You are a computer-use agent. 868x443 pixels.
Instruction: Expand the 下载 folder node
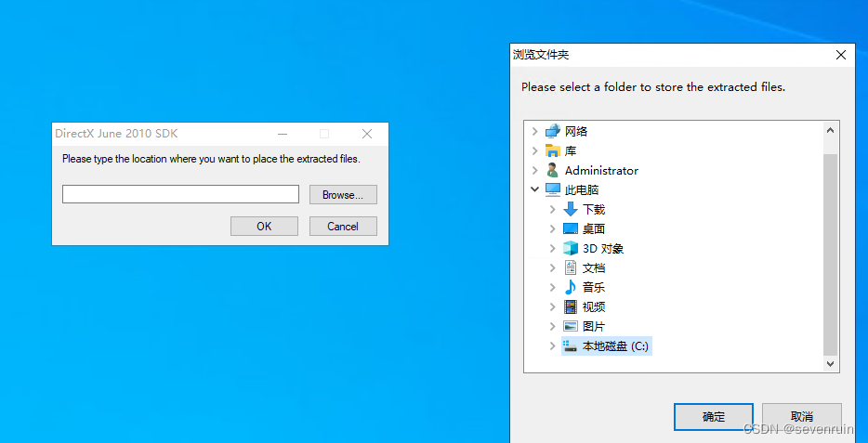click(552, 210)
